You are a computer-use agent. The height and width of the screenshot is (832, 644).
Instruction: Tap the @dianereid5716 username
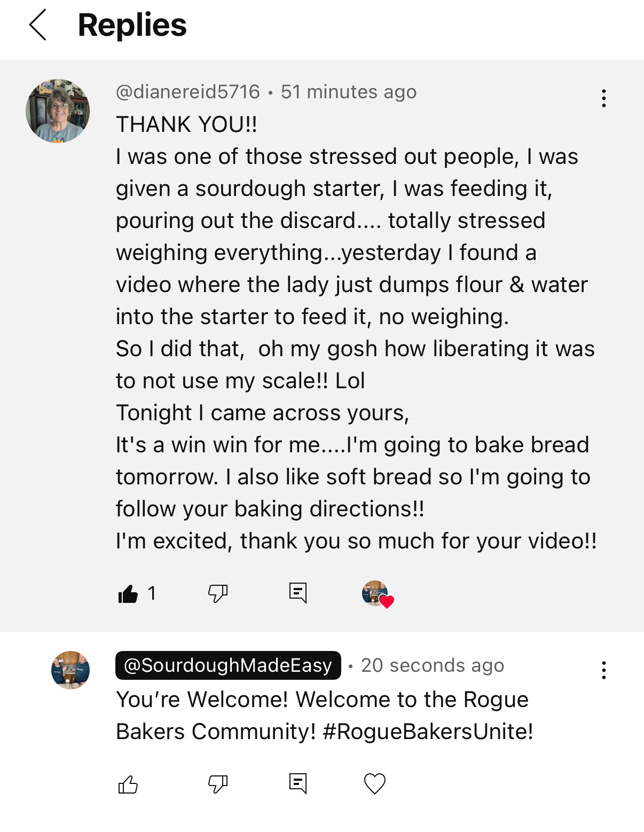click(188, 92)
